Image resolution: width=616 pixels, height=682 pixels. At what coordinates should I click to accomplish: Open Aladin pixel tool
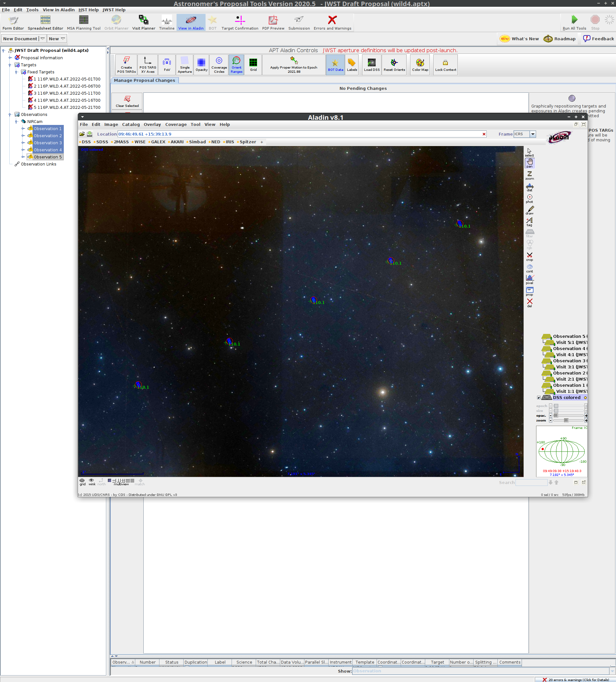pyautogui.click(x=529, y=280)
